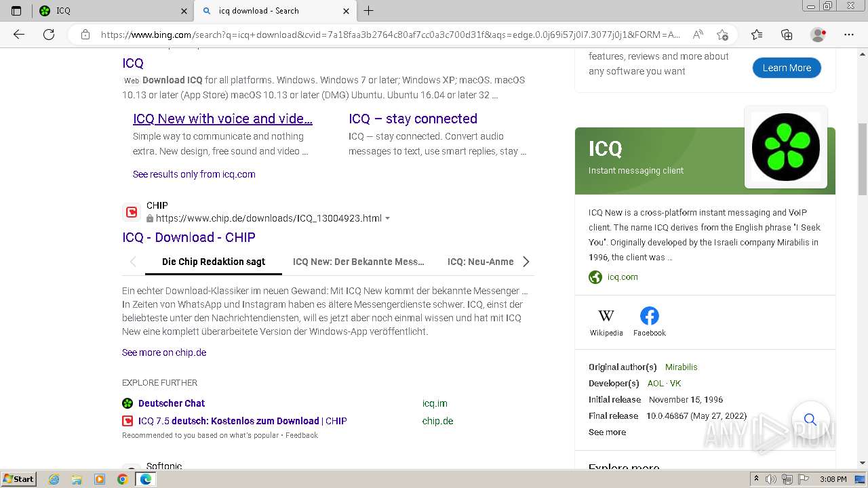
Task: Click See results only from icq.com
Action: (194, 174)
